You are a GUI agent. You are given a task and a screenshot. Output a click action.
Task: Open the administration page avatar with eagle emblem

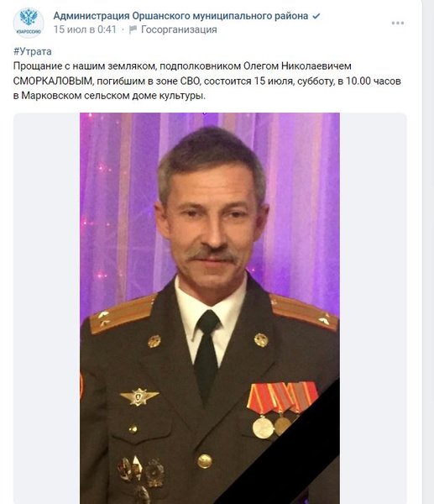tap(29, 23)
